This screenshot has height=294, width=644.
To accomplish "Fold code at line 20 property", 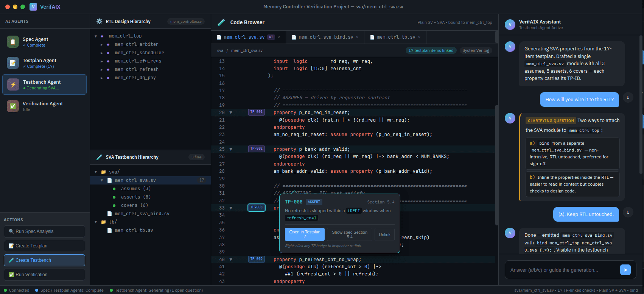I will pyautogui.click(x=231, y=113).
